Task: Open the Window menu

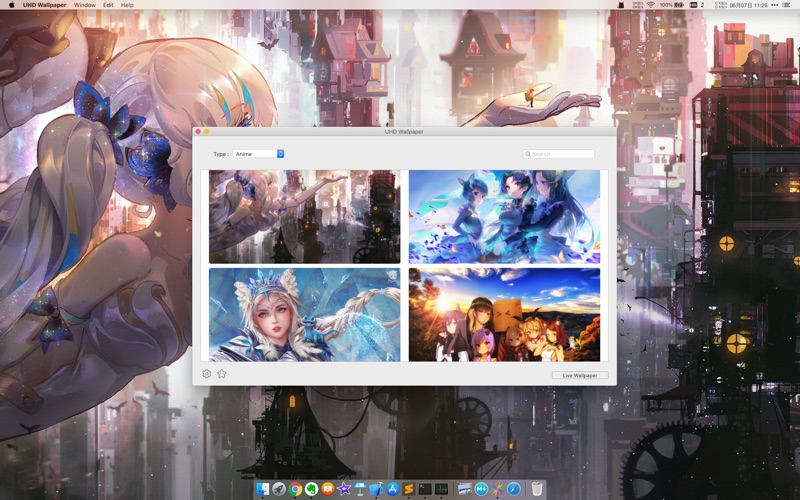Action: coord(85,5)
